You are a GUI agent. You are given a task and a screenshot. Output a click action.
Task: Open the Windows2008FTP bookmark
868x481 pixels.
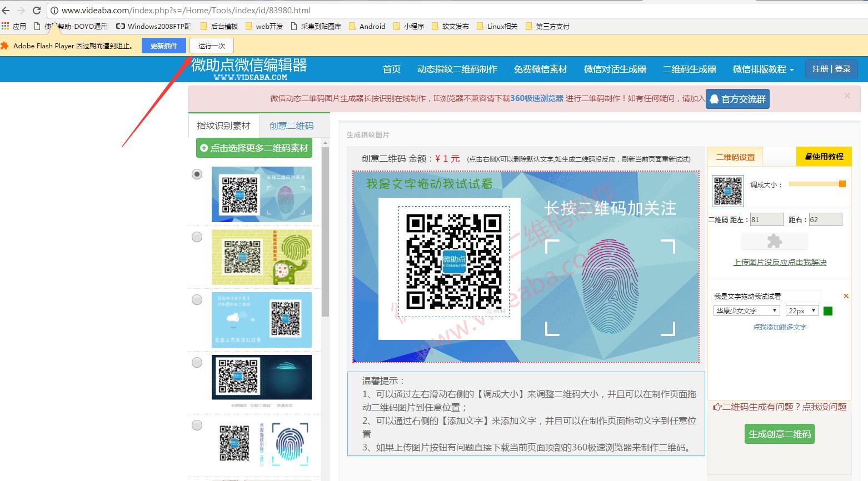[x=153, y=26]
